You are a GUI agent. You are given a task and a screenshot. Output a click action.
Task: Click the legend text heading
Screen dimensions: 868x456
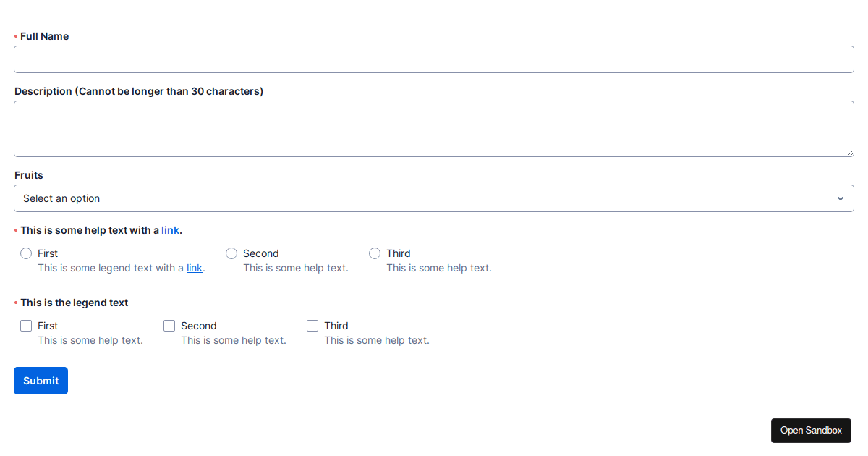point(74,303)
